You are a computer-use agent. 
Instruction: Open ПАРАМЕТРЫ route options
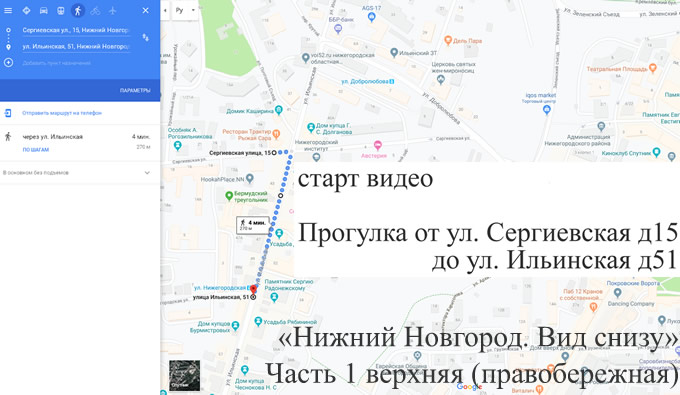135,91
